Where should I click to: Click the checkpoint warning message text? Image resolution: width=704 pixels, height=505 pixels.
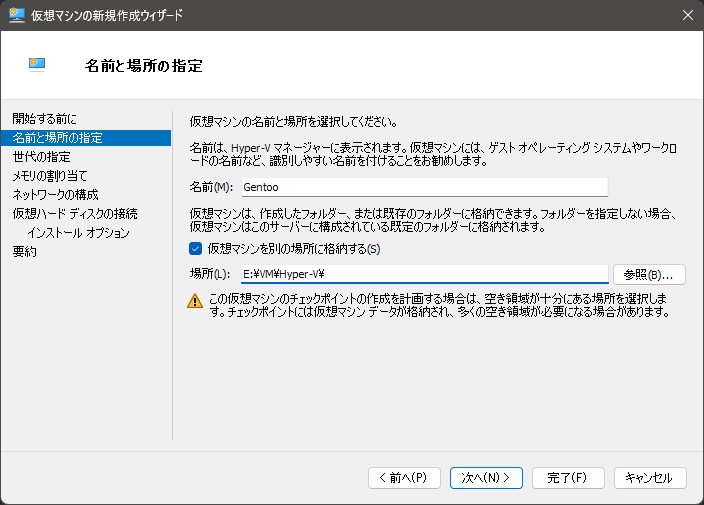[440, 305]
